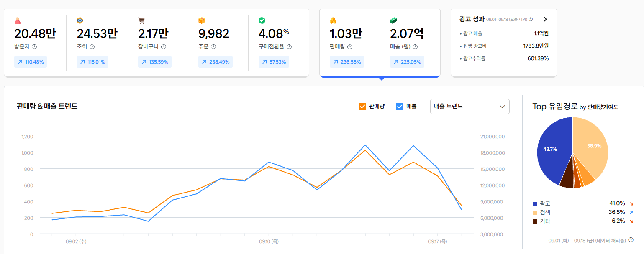Screen dimensions: 644x254
Task: Click the 광고 매출 1.1억원 row
Action: pos(504,33)
